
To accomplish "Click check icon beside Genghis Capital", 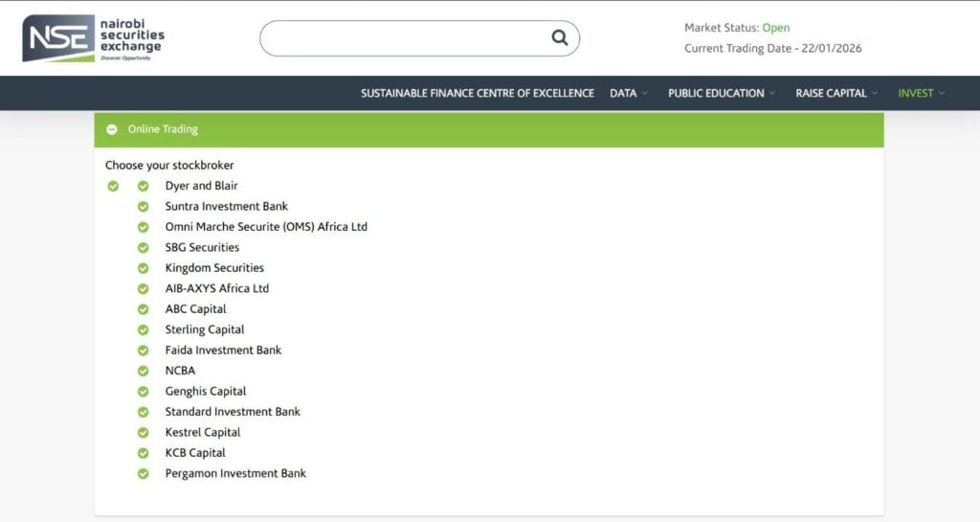I will point(144,392).
